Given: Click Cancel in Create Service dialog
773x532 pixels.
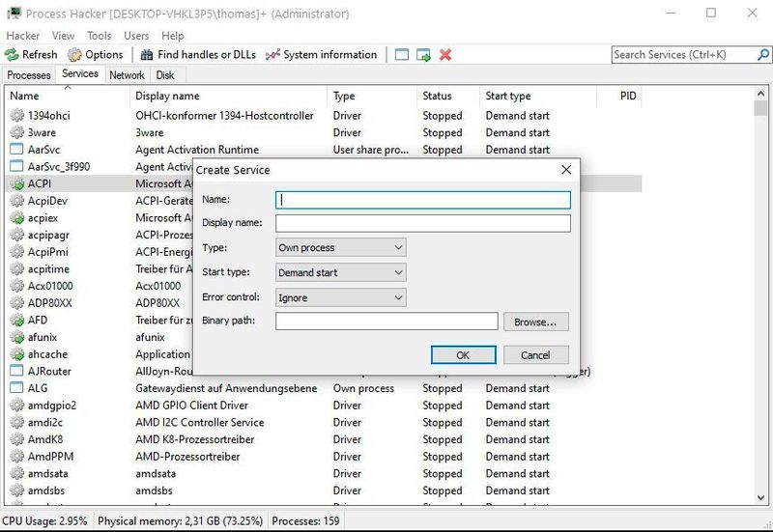Looking at the screenshot, I should (x=536, y=355).
